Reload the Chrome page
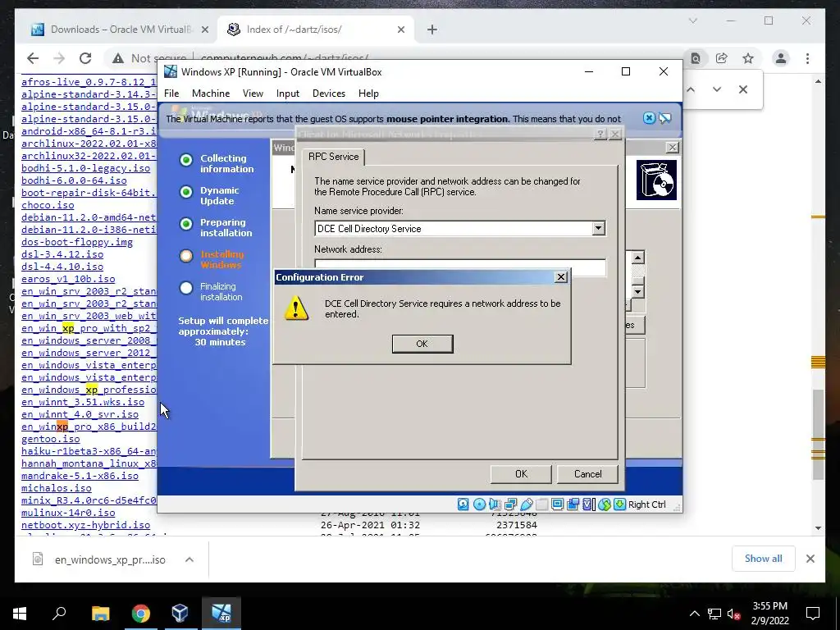Image resolution: width=840 pixels, height=630 pixels. click(85, 58)
